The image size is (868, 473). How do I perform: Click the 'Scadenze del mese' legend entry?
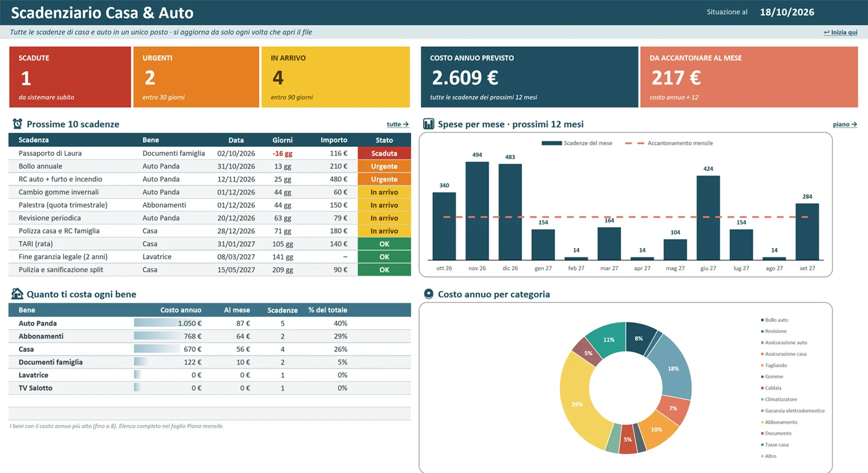[577, 143]
